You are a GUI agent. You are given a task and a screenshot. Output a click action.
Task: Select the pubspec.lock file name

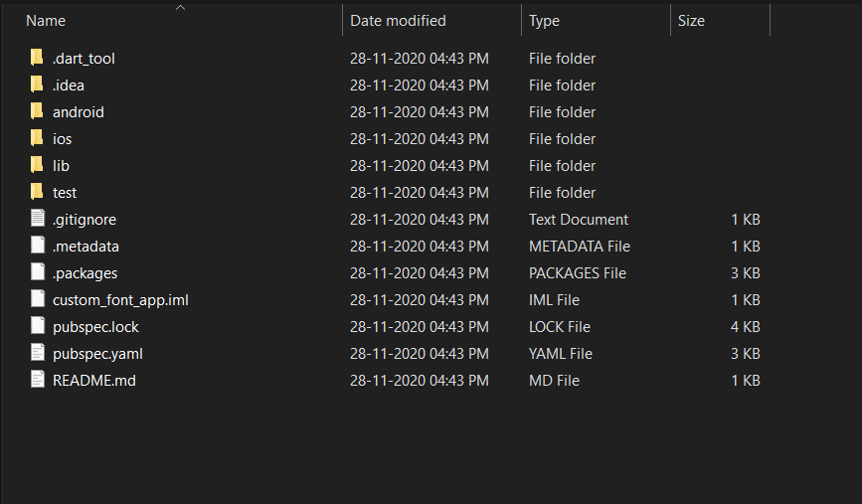coord(95,327)
